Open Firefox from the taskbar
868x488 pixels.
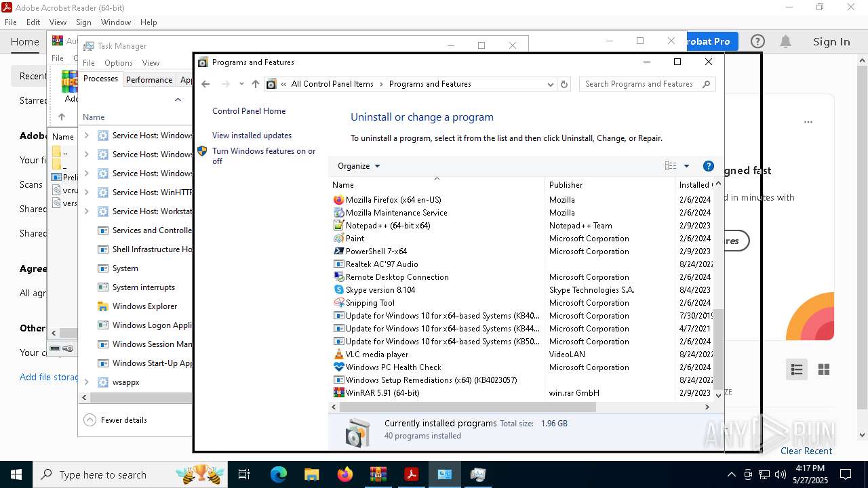coord(345,474)
